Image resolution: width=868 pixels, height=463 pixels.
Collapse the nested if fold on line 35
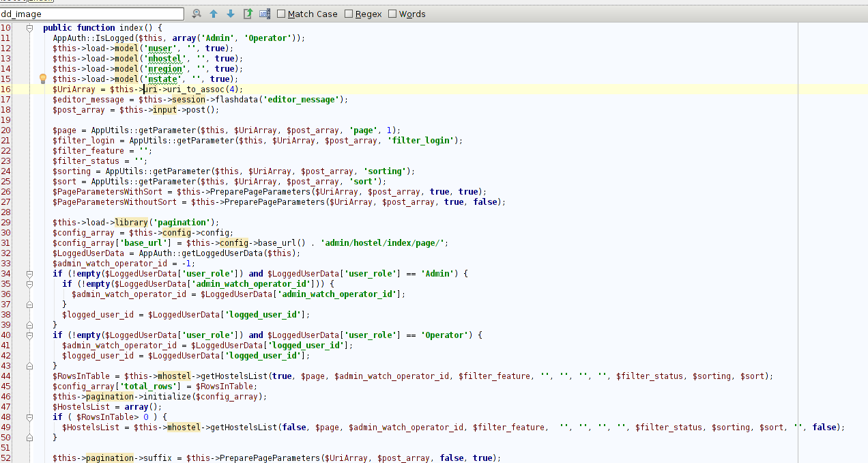point(29,284)
